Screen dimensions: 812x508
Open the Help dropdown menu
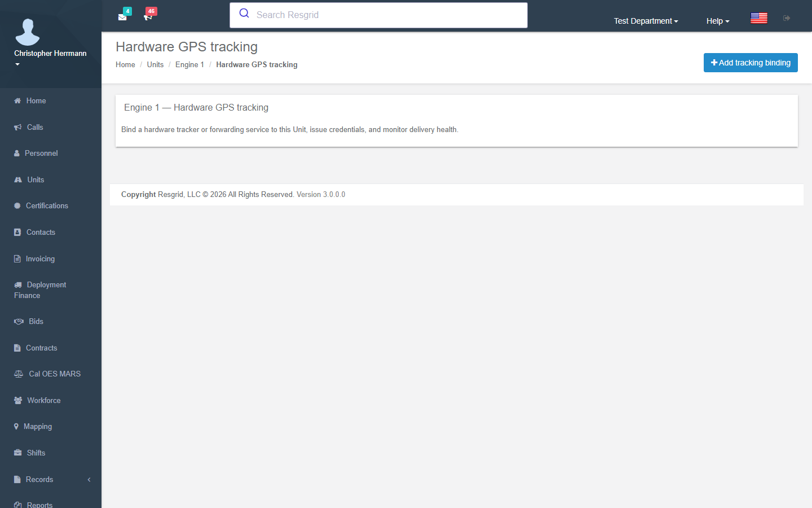[718, 21]
